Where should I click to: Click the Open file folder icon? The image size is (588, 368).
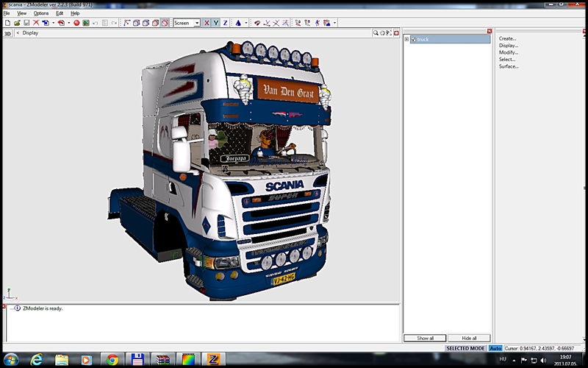click(x=17, y=23)
